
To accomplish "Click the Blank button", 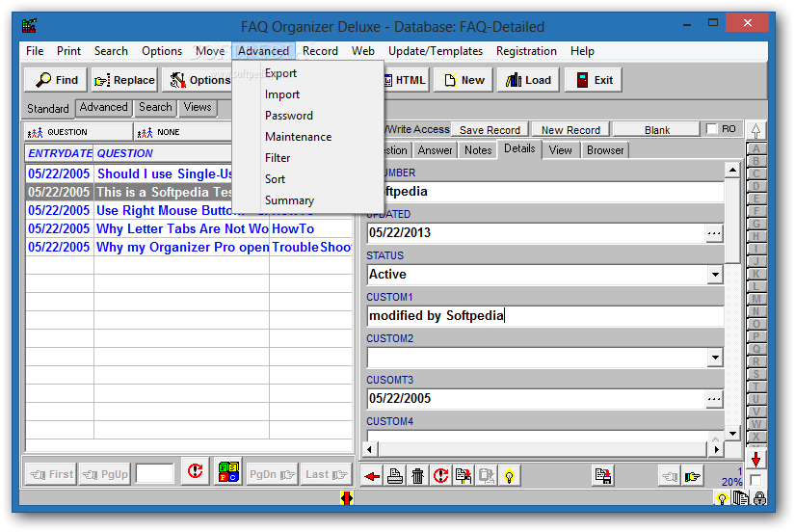I will [x=657, y=130].
